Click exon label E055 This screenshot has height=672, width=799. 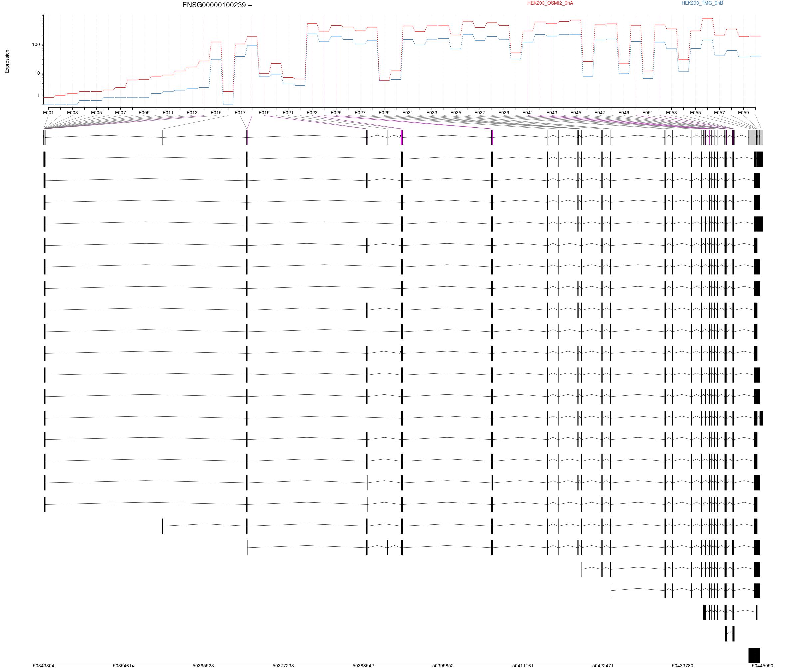coord(695,113)
